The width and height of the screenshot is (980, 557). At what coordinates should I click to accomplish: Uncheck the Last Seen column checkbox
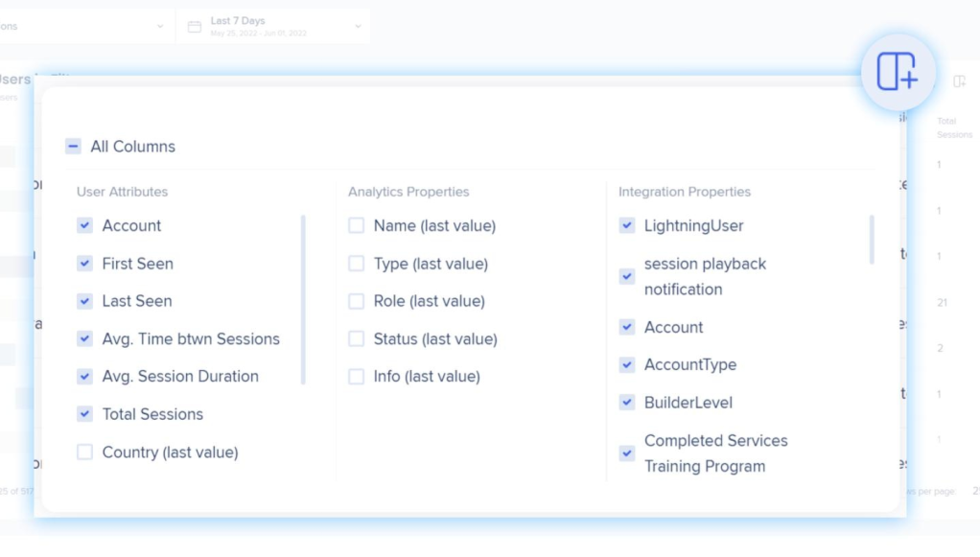(x=85, y=301)
